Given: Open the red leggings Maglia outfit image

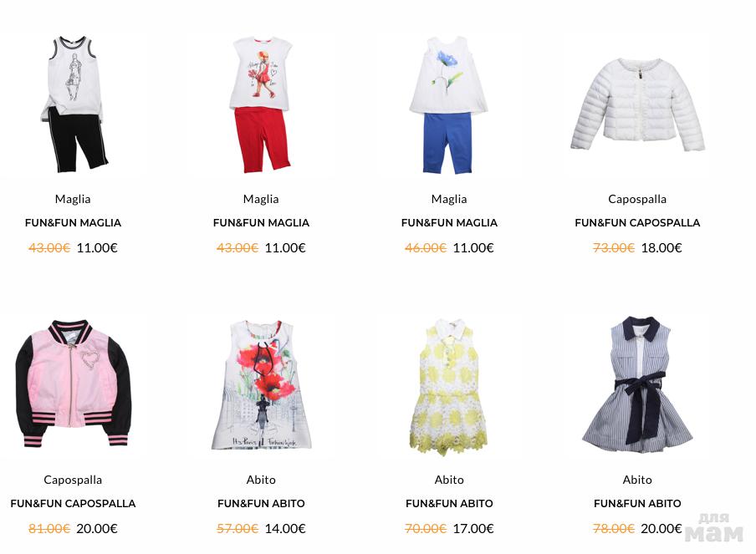Looking at the screenshot, I should click(261, 105).
